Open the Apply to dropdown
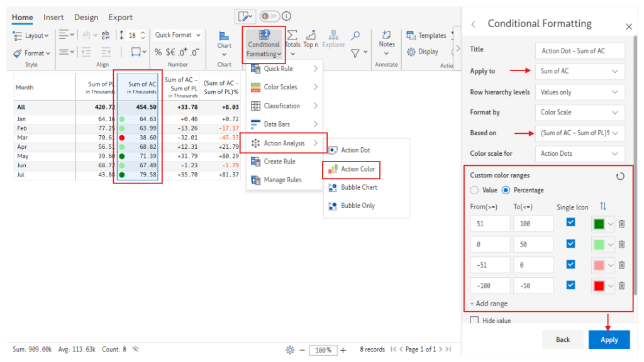The height and width of the screenshot is (362, 644). [580, 72]
